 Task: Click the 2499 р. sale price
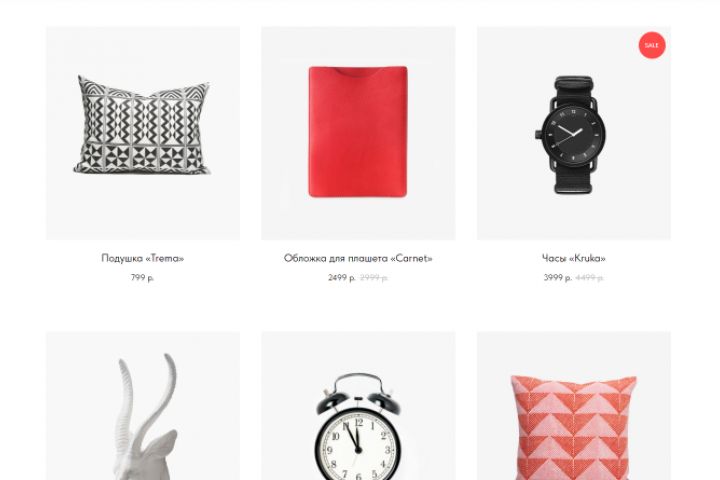[x=342, y=277]
